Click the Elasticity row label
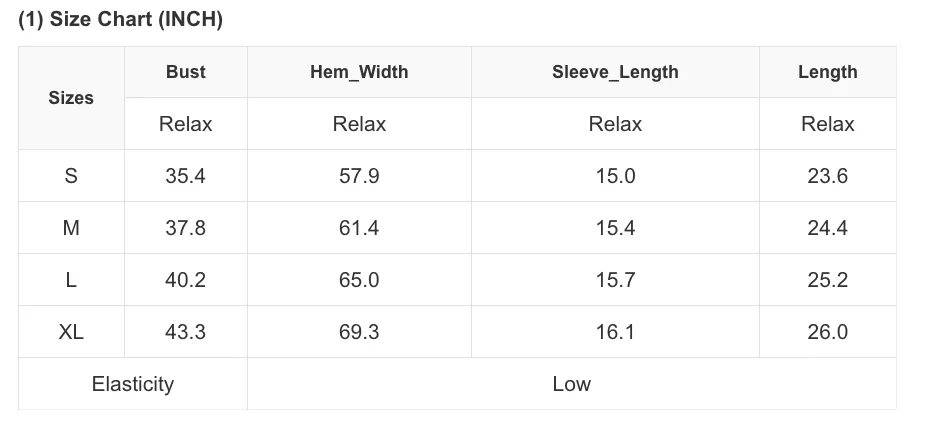 (133, 384)
